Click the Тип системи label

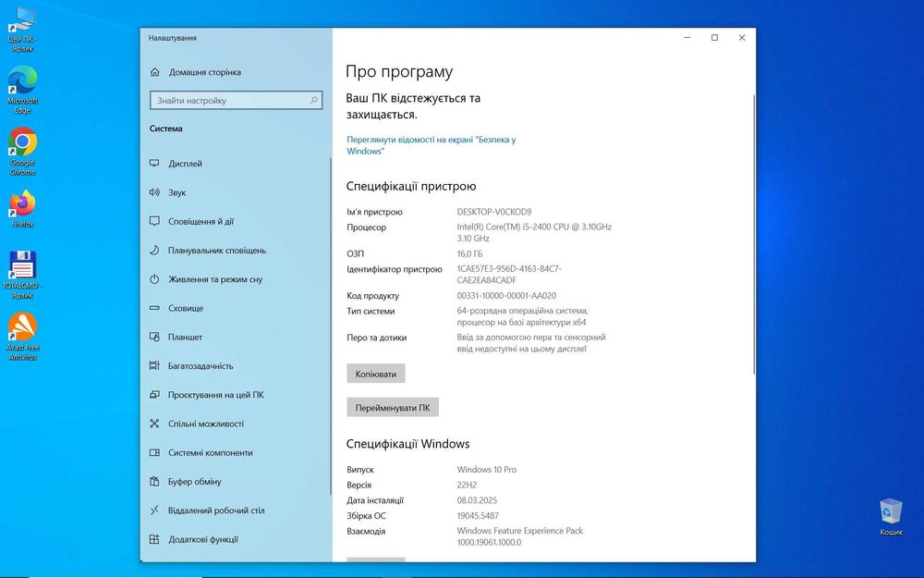point(371,311)
